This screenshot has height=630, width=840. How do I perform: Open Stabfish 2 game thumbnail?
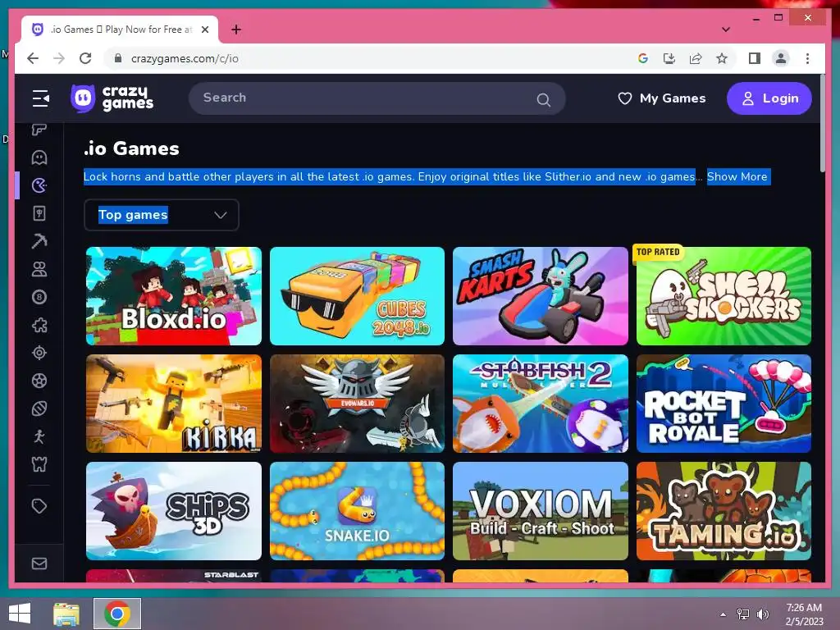click(541, 404)
